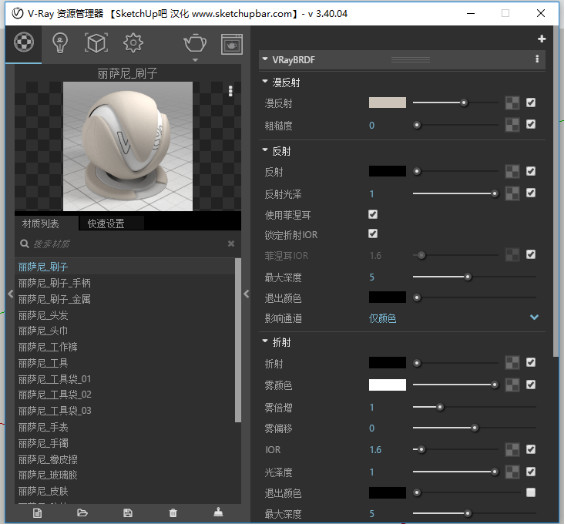This screenshot has width=565, height=525.
Task: Open the Settings gear tab
Action: pos(133,43)
